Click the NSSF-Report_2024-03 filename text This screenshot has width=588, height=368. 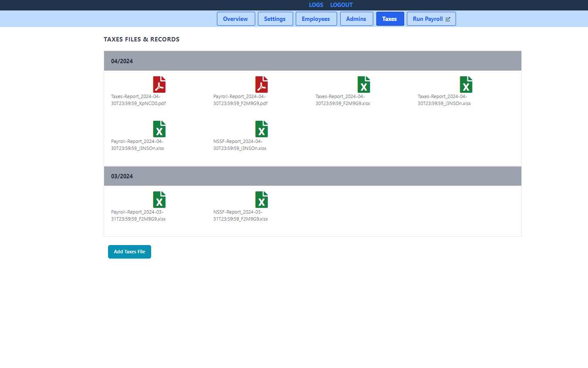(240, 215)
